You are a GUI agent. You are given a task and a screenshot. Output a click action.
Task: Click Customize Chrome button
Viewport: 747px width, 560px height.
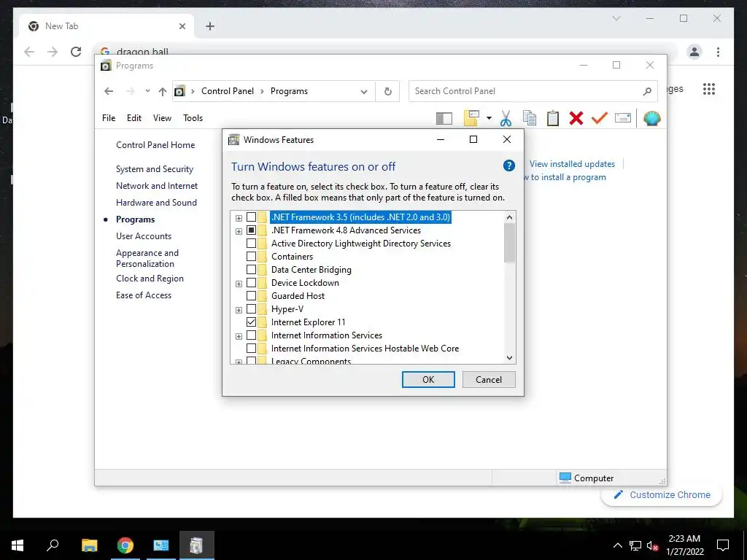click(x=662, y=495)
